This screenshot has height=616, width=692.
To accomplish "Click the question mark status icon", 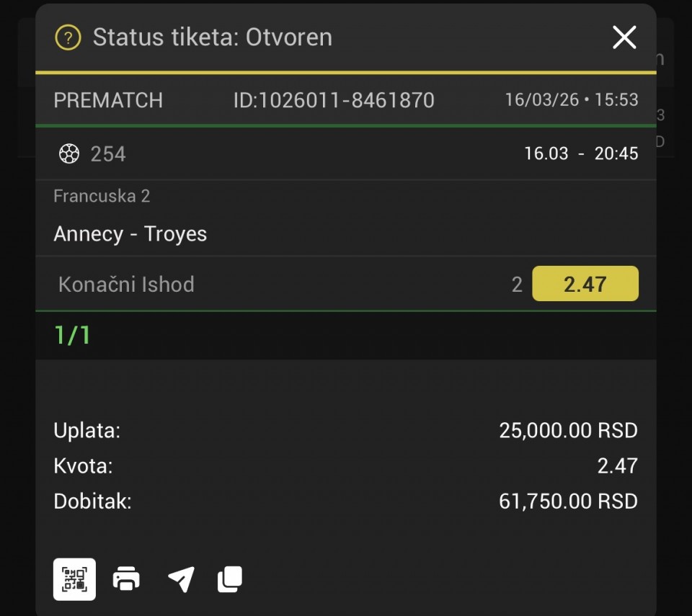I will click(68, 37).
